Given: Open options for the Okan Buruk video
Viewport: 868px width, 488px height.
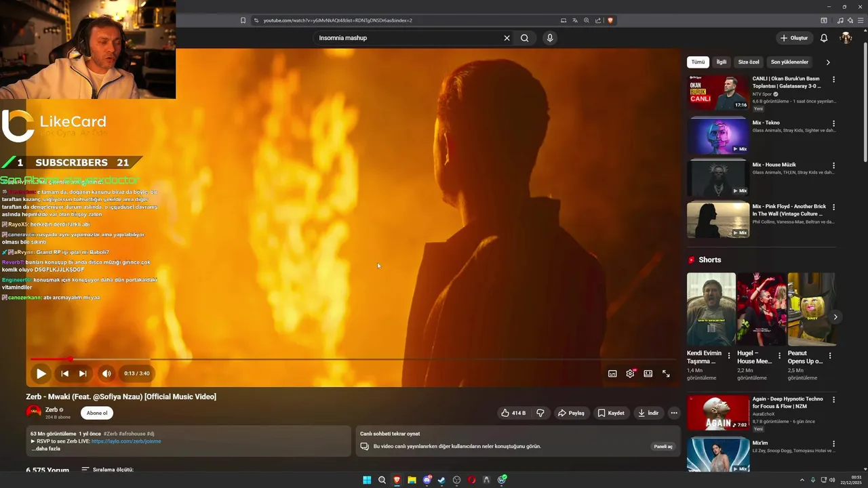Looking at the screenshot, I should click(833, 79).
